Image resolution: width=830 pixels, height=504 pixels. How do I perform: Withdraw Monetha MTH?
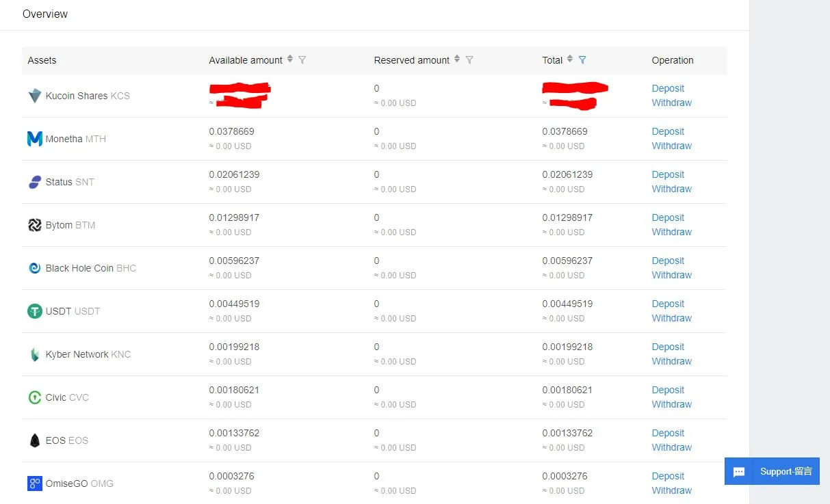point(672,146)
